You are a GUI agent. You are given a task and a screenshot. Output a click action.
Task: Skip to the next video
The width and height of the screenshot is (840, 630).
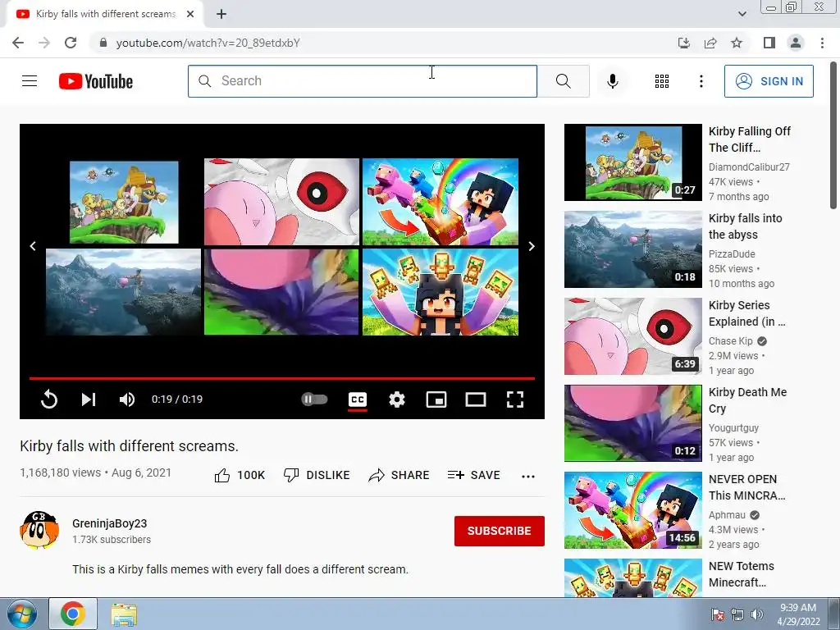pyautogui.click(x=89, y=399)
